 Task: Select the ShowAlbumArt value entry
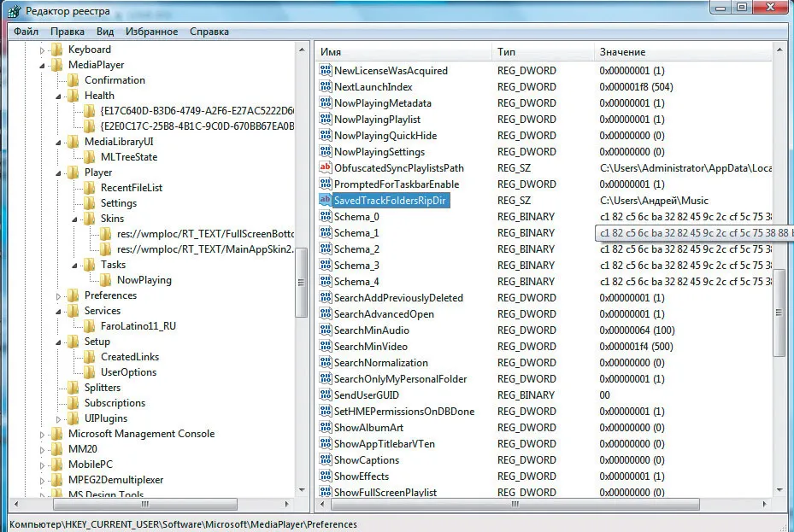(x=368, y=428)
